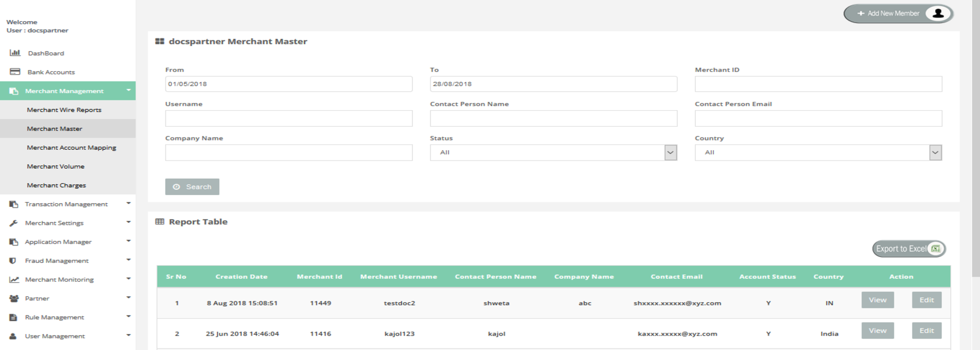Screen dimensions: 980x350
Task: Click the Partner group icon
Action: pyautogui.click(x=14, y=299)
